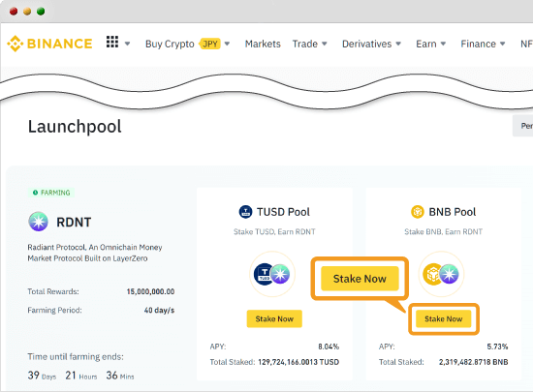Expand the Finance dropdown arrow
This screenshot has width=533, height=392.
point(502,44)
